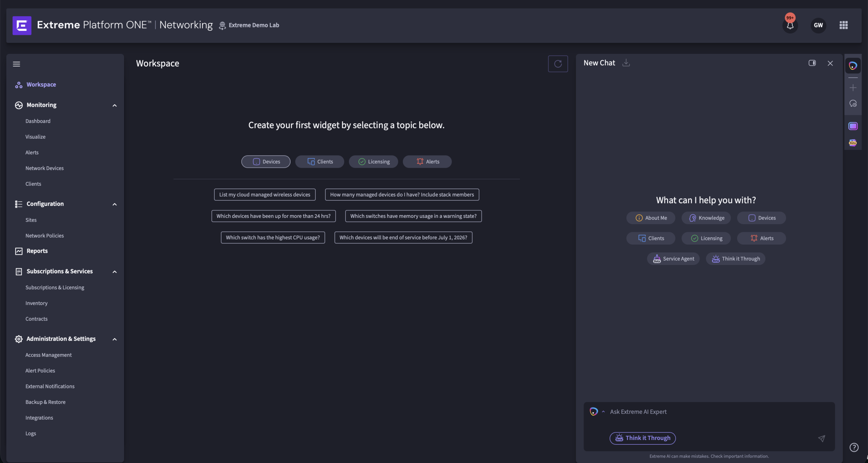Open the help question mark icon
The image size is (868, 463).
(854, 447)
